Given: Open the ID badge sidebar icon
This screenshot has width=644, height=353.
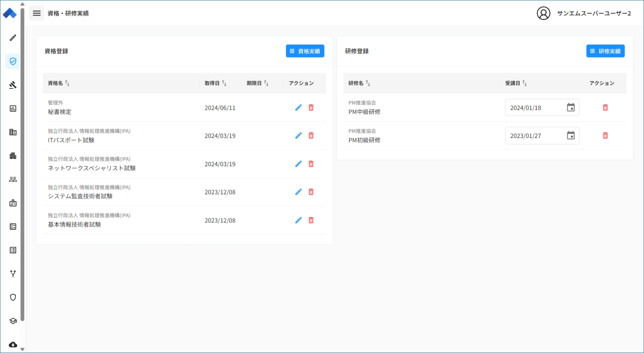Looking at the screenshot, I should click(13, 203).
